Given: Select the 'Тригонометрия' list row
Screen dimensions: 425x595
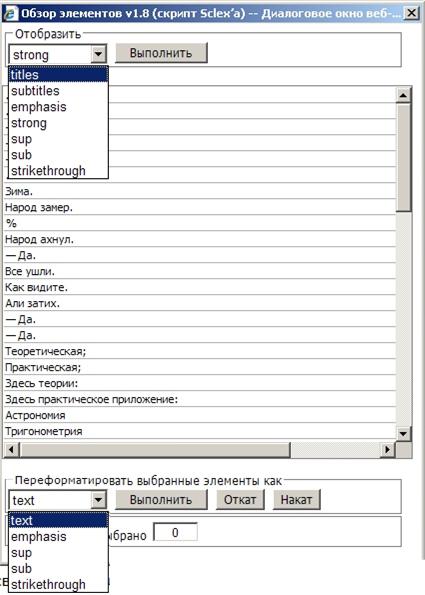Looking at the screenshot, I should pyautogui.click(x=200, y=431).
